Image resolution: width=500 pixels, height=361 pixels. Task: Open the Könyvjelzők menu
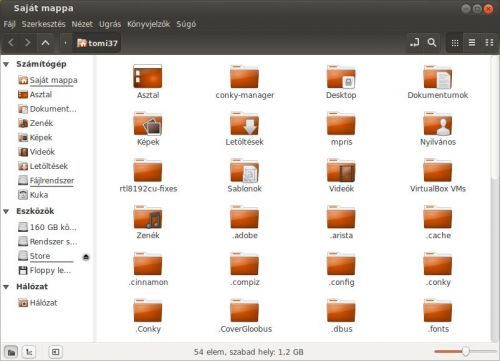point(148,24)
